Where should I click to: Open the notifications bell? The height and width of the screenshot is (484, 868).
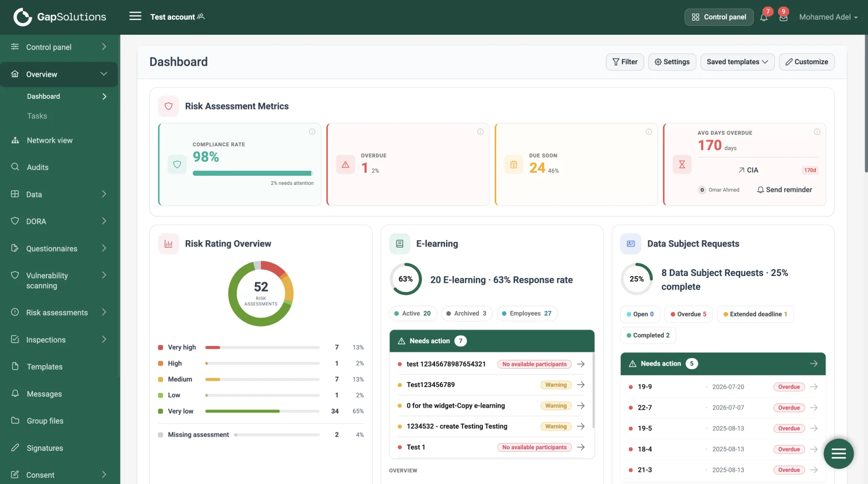click(764, 17)
